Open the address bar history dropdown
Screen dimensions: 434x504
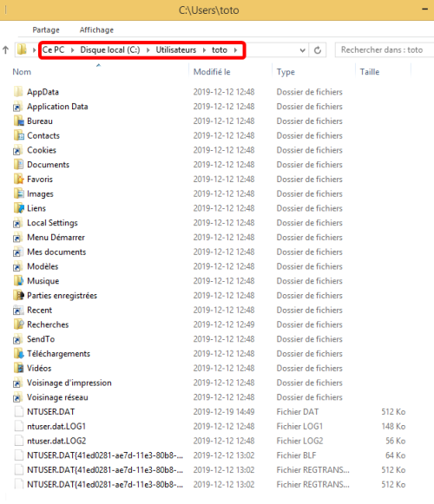click(302, 50)
